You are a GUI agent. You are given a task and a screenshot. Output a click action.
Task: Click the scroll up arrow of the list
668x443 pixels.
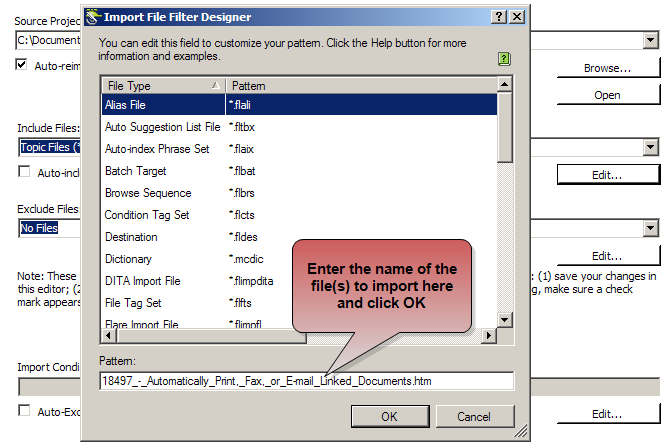tap(505, 86)
